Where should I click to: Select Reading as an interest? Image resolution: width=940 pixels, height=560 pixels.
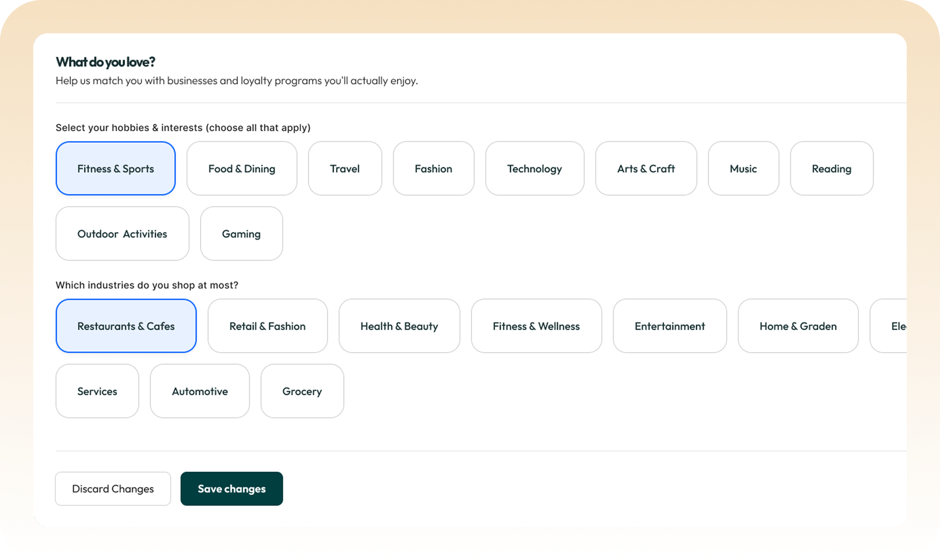(831, 168)
